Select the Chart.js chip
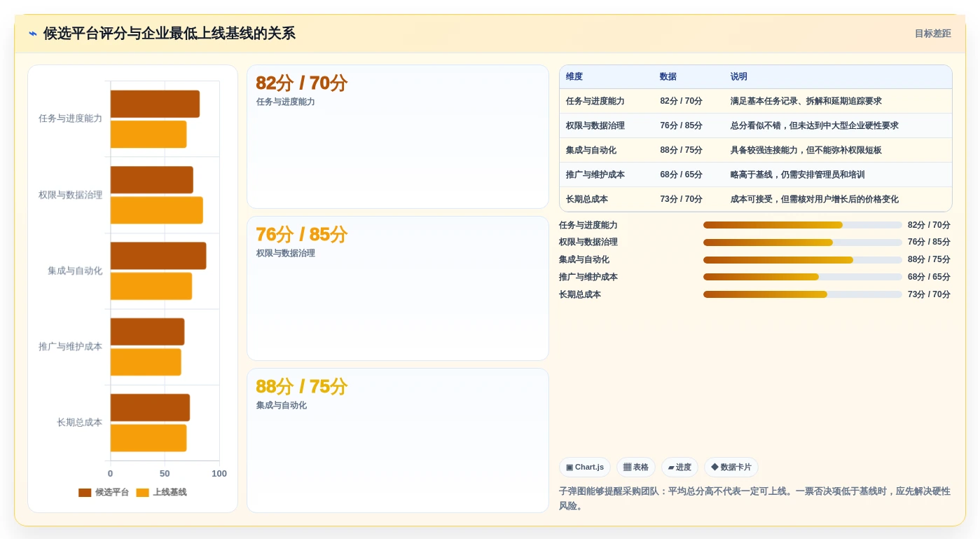Image resolution: width=980 pixels, height=539 pixels. coord(584,468)
